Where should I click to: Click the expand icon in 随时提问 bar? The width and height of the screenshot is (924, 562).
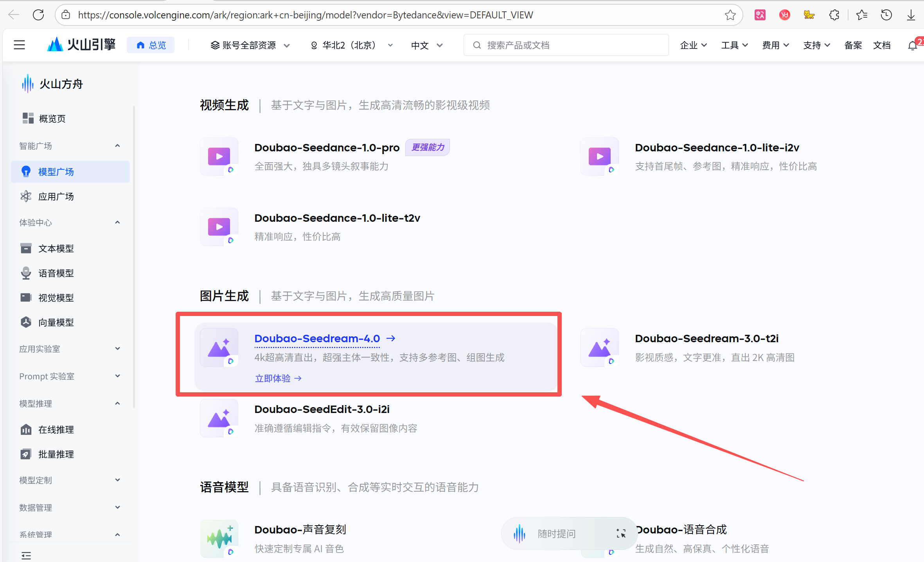point(621,533)
